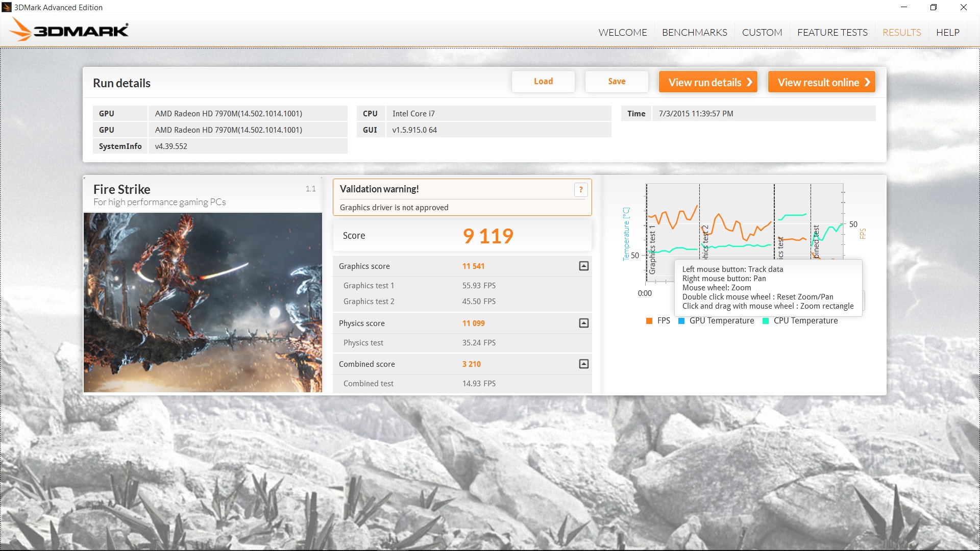Click the overall score 9 119

click(x=488, y=236)
